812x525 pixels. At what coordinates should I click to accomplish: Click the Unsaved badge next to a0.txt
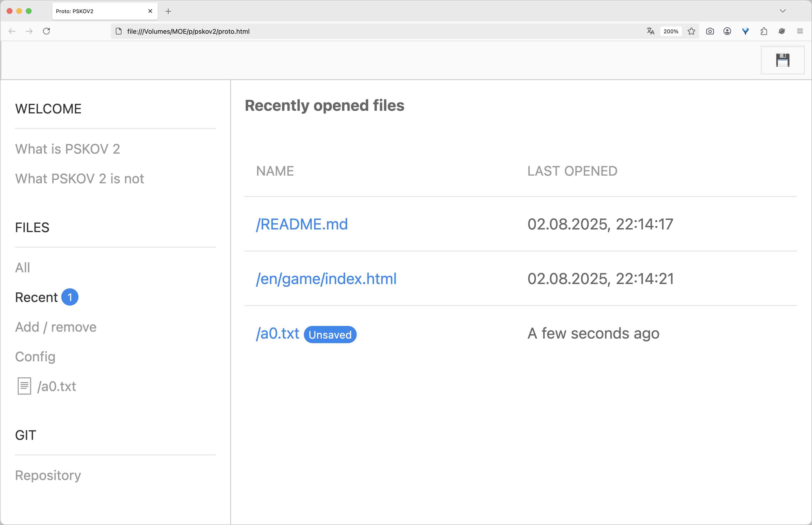pyautogui.click(x=330, y=335)
